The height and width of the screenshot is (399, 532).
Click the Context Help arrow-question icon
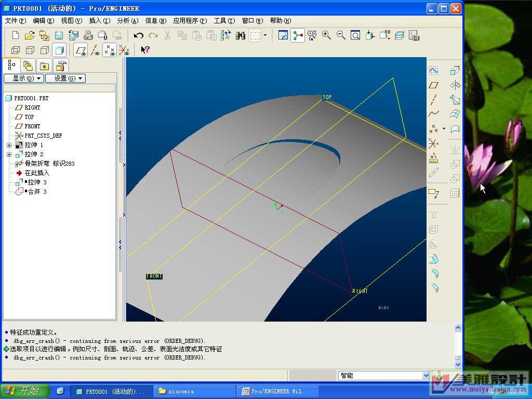click(145, 50)
